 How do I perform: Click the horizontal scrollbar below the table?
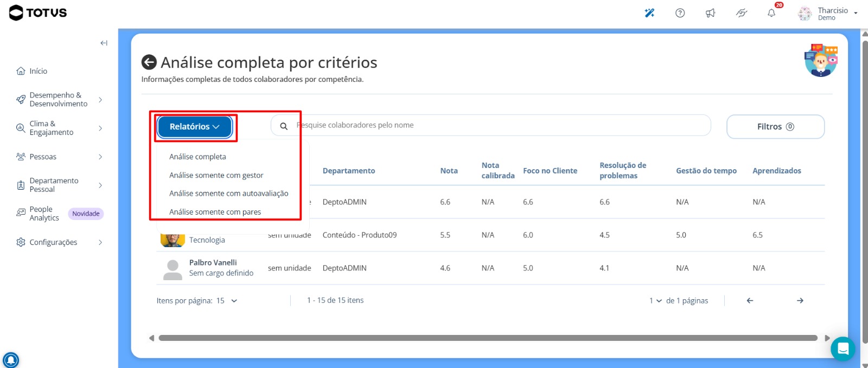click(488, 338)
